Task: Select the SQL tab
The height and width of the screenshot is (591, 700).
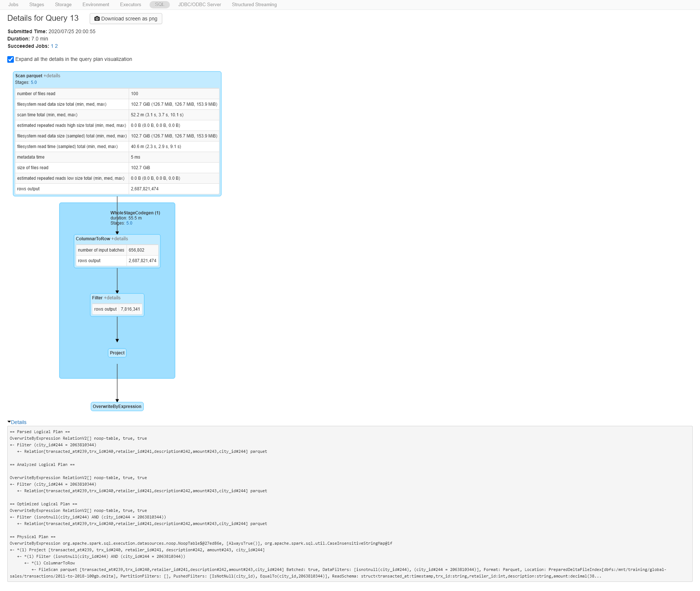Action: [x=160, y=5]
